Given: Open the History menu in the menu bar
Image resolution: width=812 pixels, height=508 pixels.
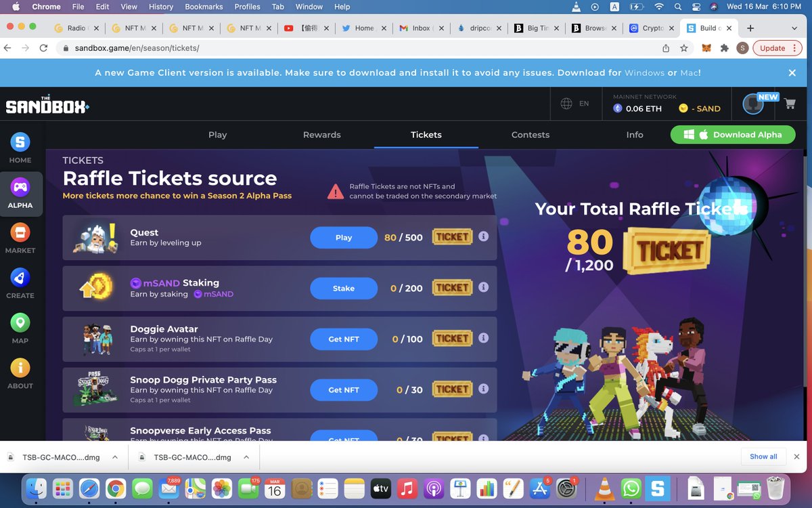Looking at the screenshot, I should tap(161, 7).
